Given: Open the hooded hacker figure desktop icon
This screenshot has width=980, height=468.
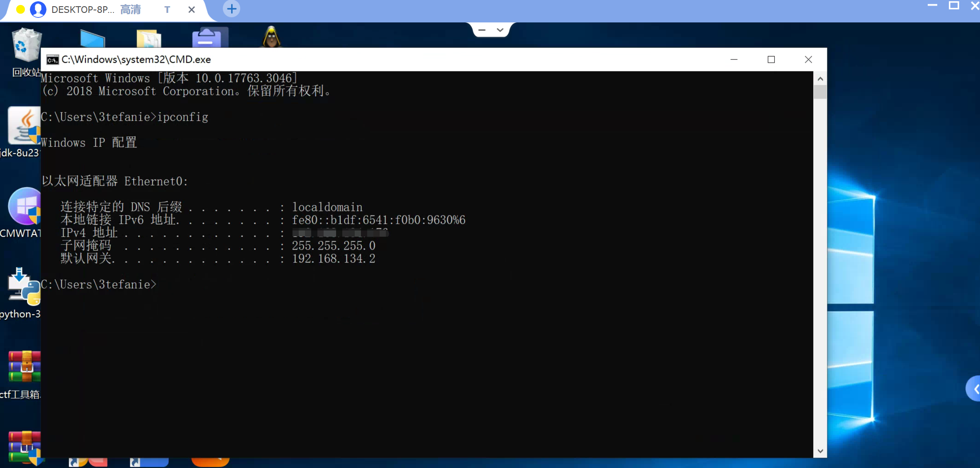Looking at the screenshot, I should [x=271, y=37].
